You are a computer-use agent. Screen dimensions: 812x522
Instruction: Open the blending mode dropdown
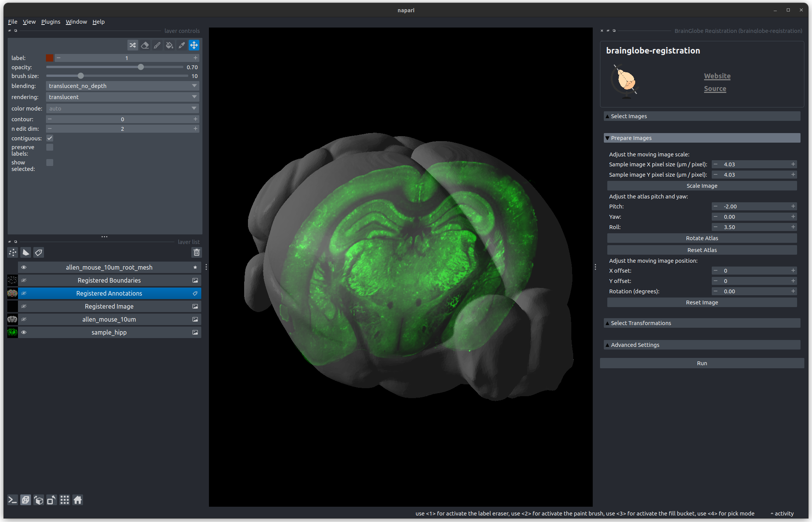pos(122,86)
